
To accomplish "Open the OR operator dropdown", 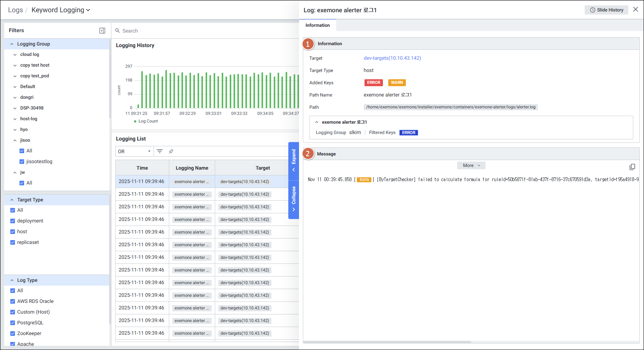I will click(x=134, y=151).
